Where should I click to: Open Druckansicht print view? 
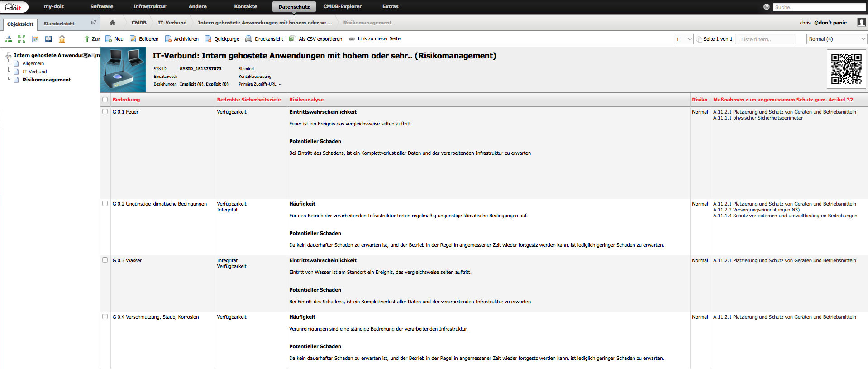(264, 39)
